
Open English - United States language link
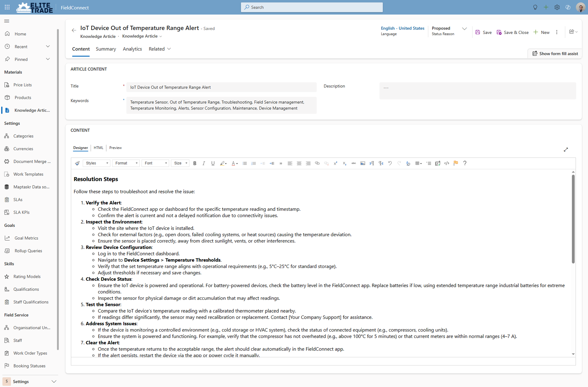click(402, 28)
